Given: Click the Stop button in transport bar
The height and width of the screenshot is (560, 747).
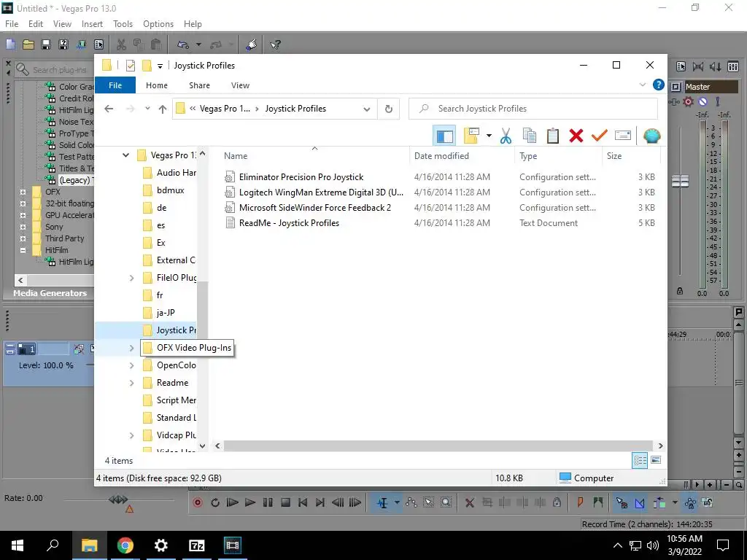Looking at the screenshot, I should [x=285, y=502].
